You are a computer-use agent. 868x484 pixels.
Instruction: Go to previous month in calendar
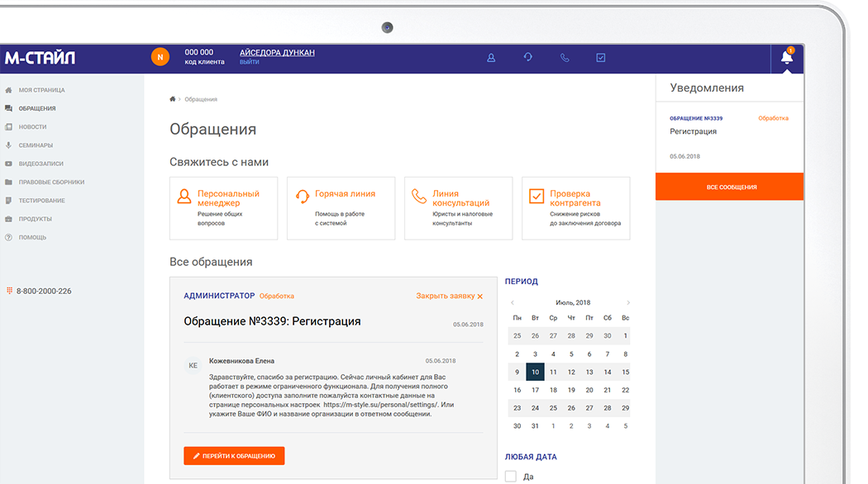pyautogui.click(x=513, y=302)
